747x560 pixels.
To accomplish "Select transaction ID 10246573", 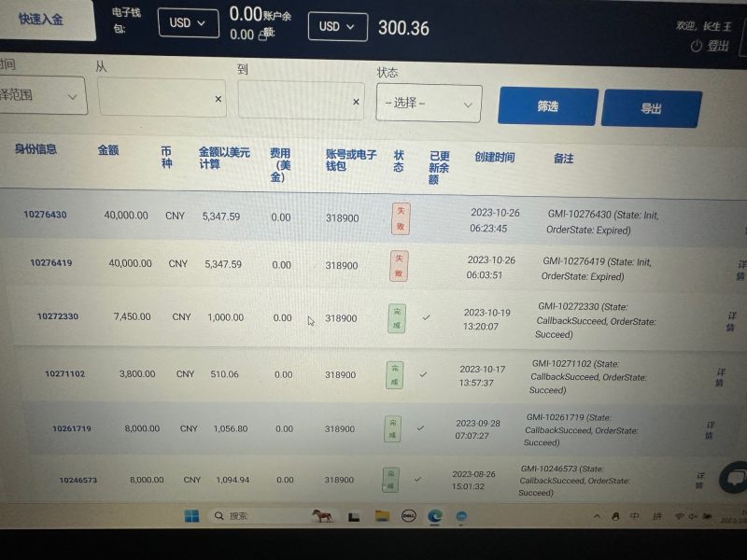I will coord(78,480).
